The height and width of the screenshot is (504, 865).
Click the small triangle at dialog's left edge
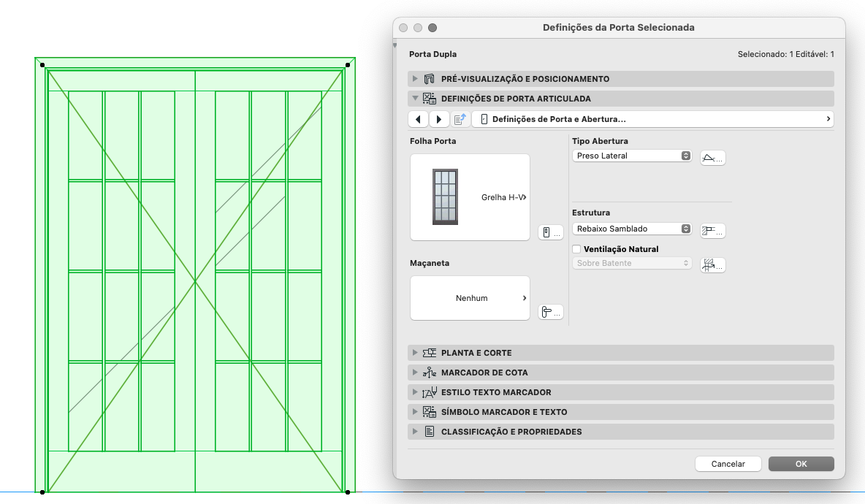(395, 46)
